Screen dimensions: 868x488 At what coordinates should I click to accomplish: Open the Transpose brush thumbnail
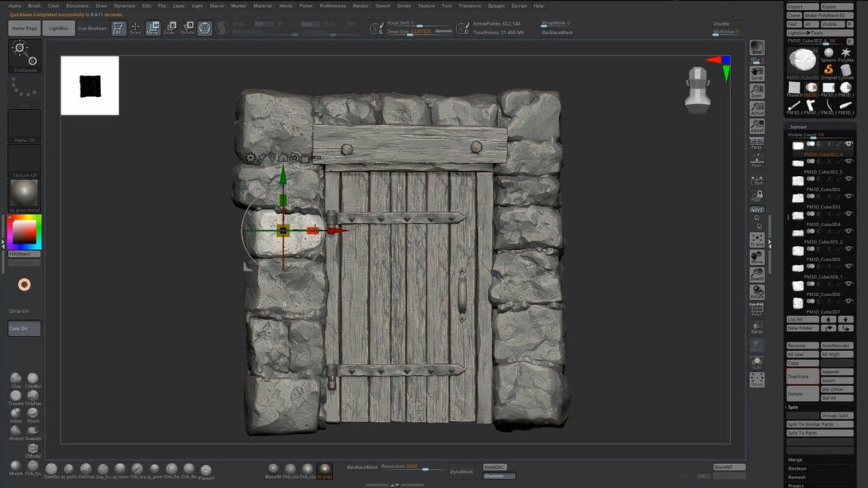[x=25, y=56]
